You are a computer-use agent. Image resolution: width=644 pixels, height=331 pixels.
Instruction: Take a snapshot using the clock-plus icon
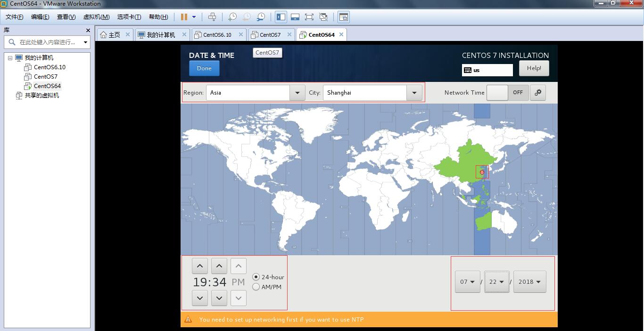232,17
